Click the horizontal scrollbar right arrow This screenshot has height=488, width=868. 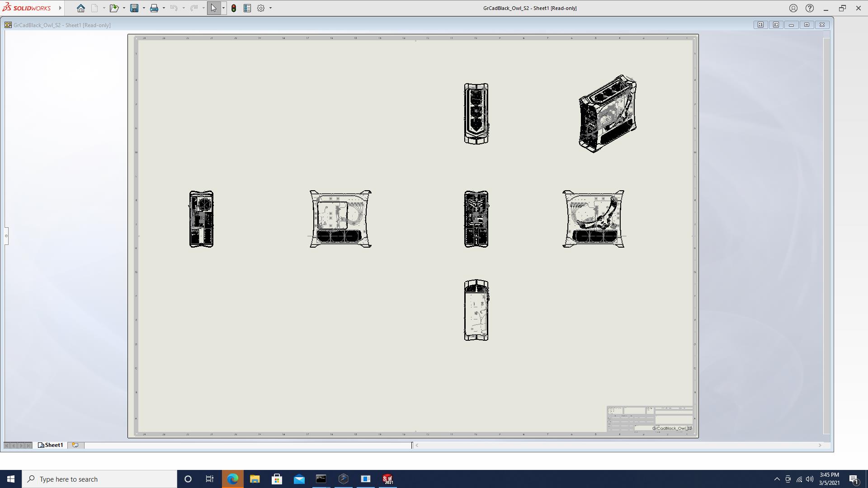(x=820, y=446)
